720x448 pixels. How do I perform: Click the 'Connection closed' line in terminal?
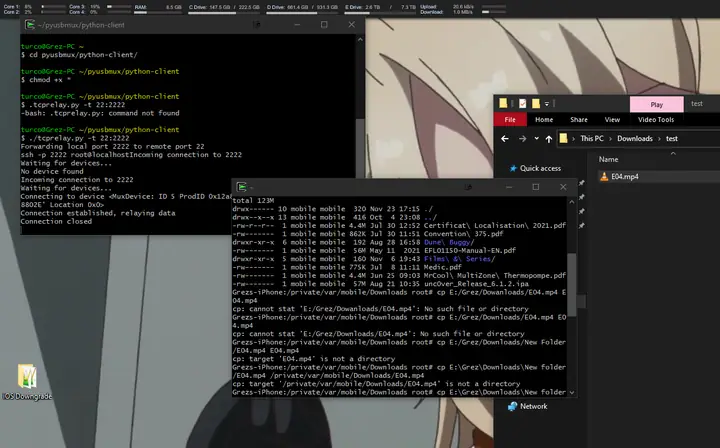click(x=56, y=222)
